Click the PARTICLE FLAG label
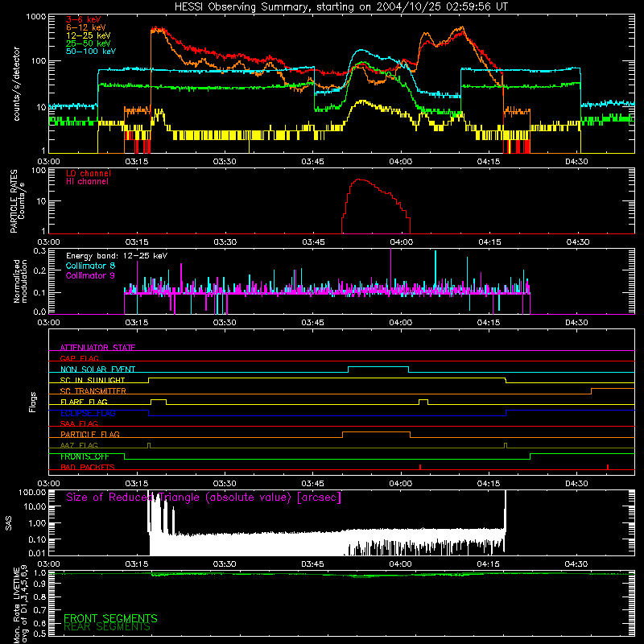 pyautogui.click(x=90, y=434)
